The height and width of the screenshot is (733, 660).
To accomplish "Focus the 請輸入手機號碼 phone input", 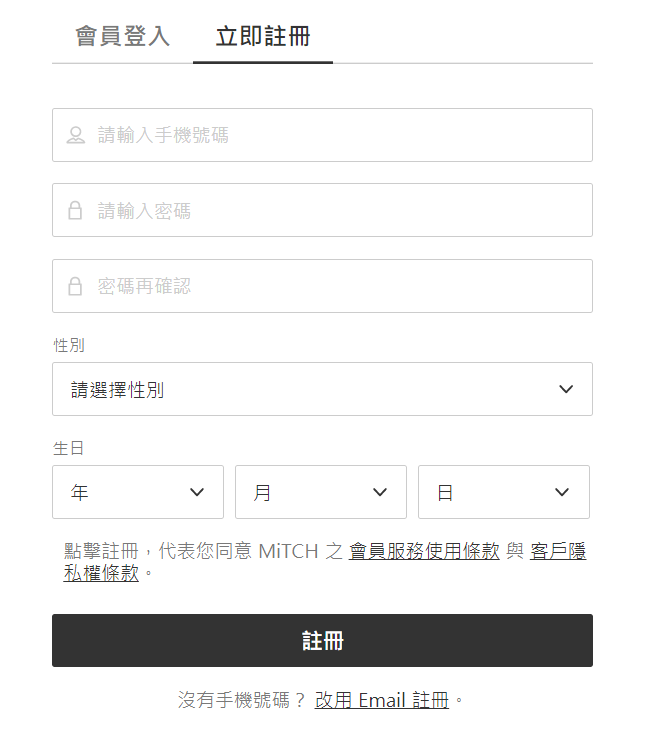I will tap(340, 135).
